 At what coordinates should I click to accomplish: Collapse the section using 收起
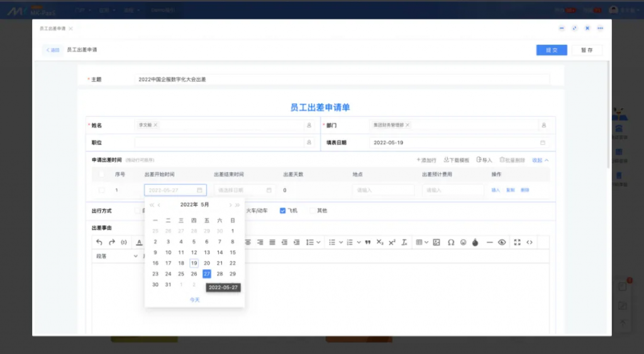point(540,160)
